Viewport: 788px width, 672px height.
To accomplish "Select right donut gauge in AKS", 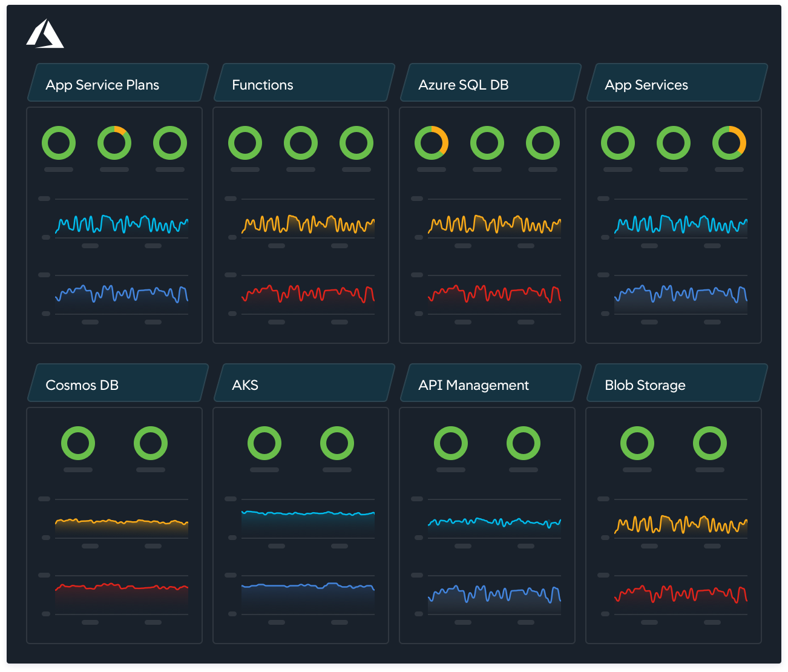I will point(337,443).
